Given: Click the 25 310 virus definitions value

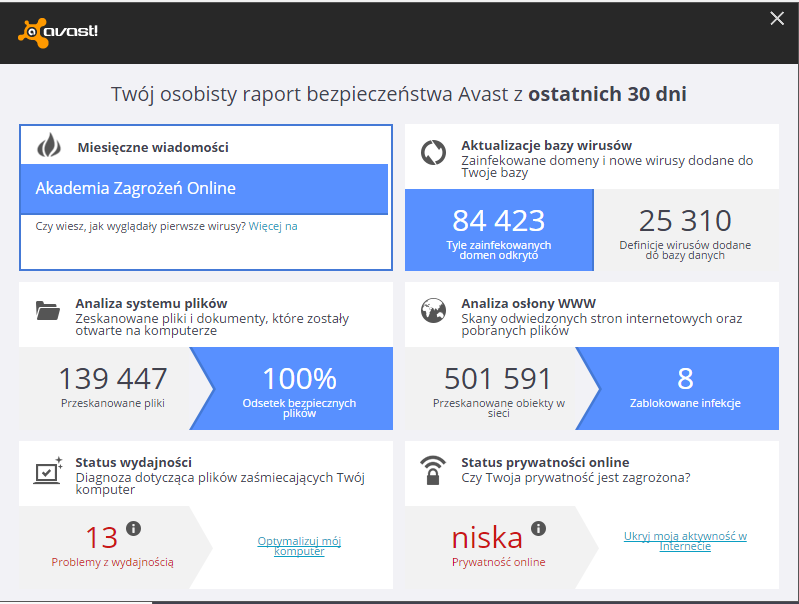Looking at the screenshot, I should click(x=685, y=221).
